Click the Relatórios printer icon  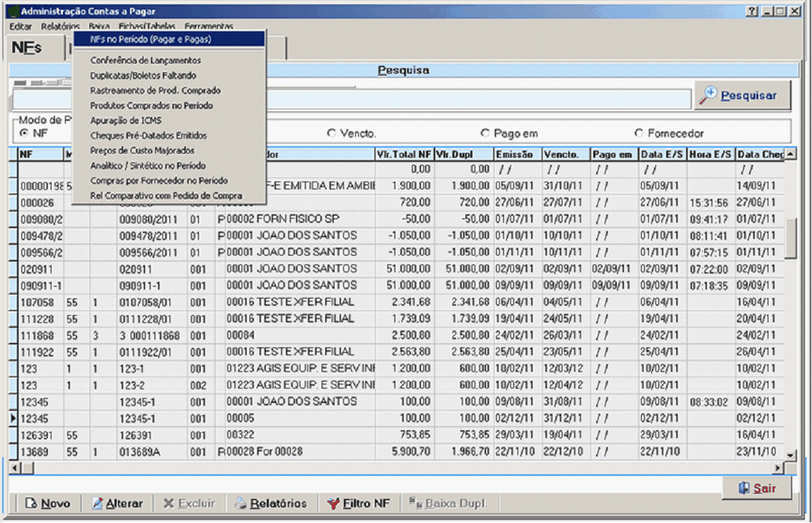[241, 504]
